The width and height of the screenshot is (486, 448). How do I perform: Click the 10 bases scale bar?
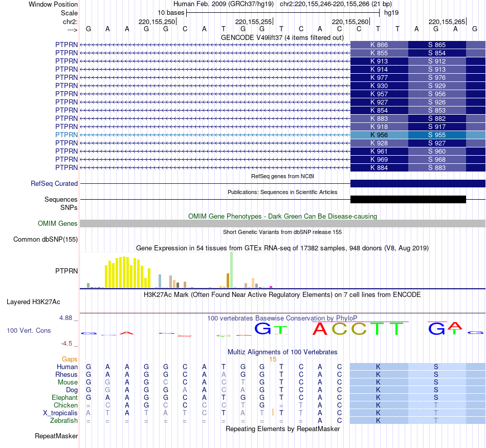pos(283,13)
